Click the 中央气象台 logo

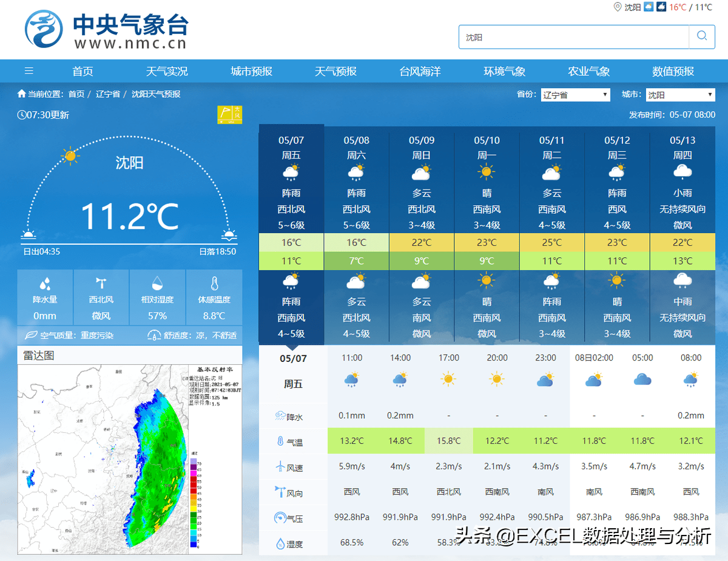coord(106,29)
